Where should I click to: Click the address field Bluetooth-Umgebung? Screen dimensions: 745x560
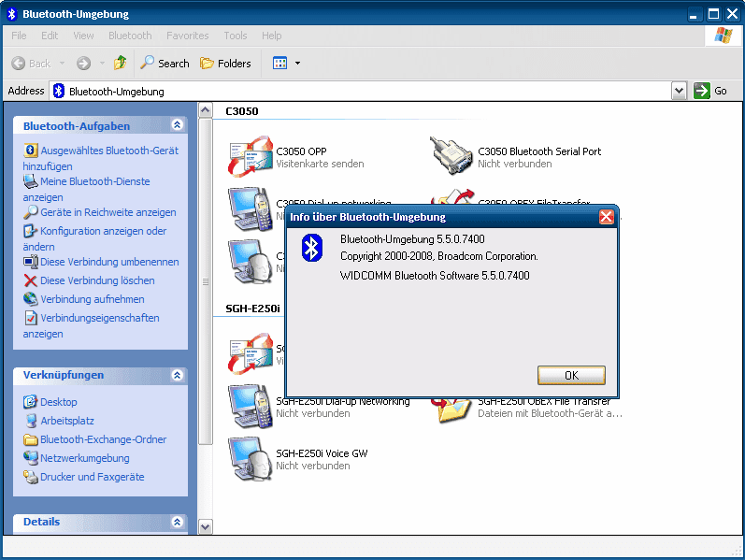(360, 91)
